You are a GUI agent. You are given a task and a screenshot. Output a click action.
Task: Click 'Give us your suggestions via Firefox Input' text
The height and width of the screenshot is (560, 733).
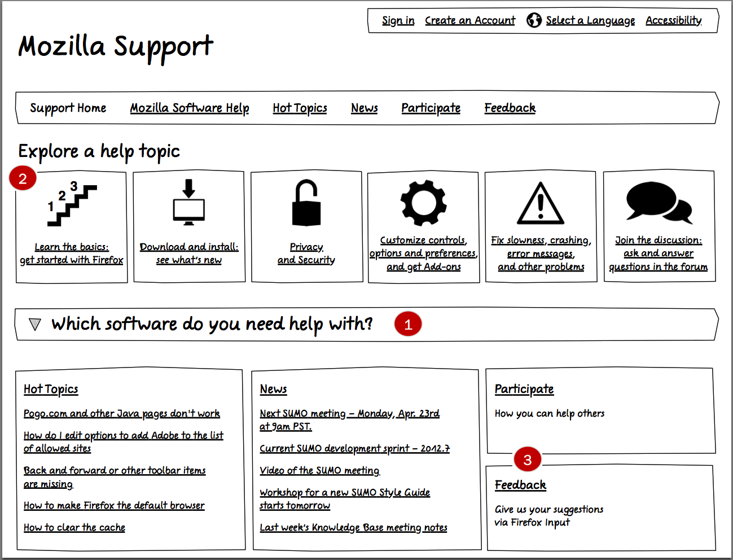tap(549, 516)
